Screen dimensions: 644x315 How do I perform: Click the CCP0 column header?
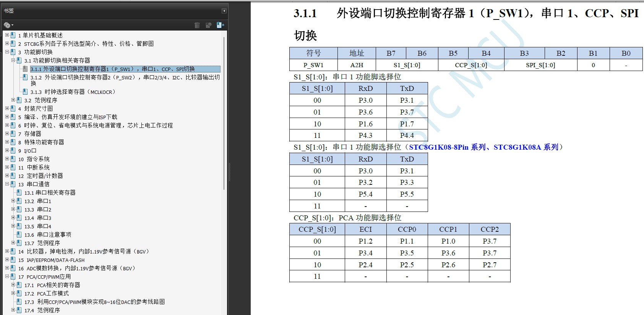pyautogui.click(x=407, y=229)
